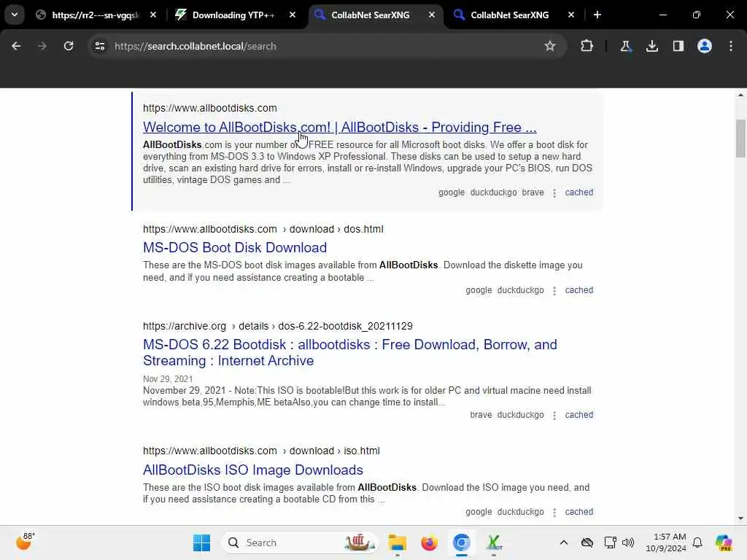This screenshot has height=560, width=747.
Task: Click the archive.org URL breadcrumb text
Action: pyautogui.click(x=278, y=326)
